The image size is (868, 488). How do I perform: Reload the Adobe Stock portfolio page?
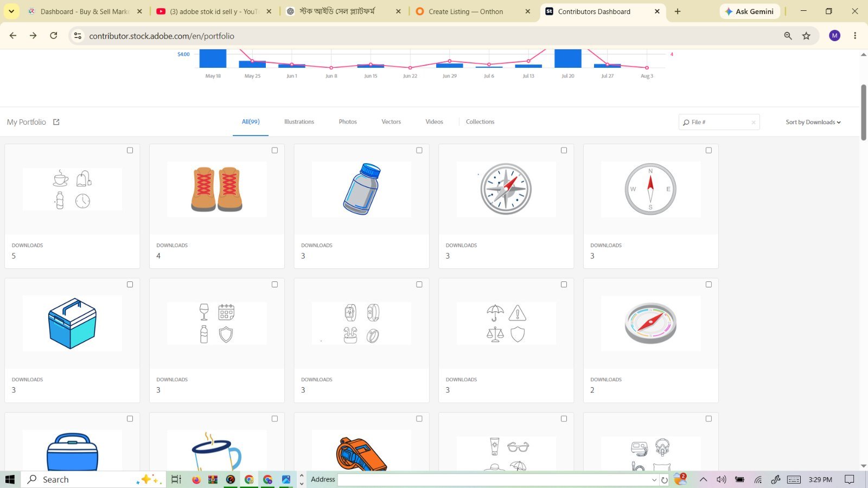(53, 36)
